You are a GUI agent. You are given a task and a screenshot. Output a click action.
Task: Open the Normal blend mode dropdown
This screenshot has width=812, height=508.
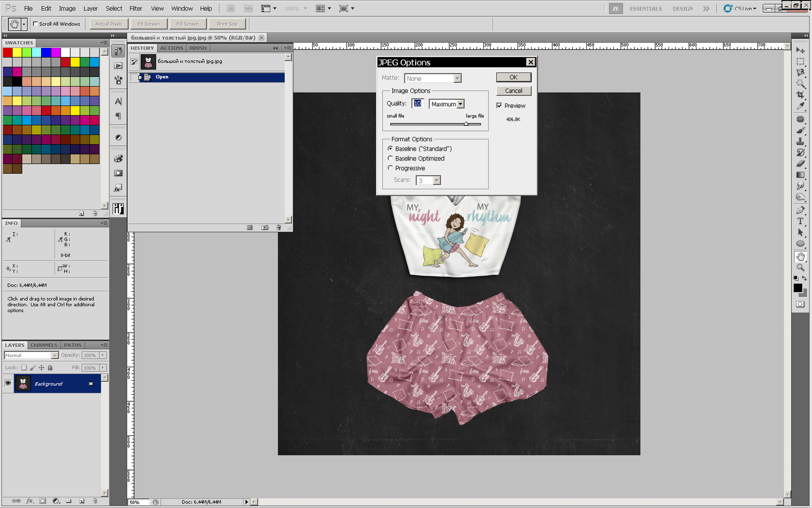click(x=31, y=355)
